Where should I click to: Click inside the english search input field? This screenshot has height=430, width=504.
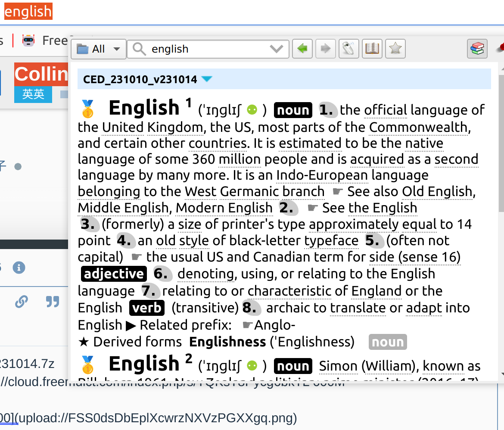pyautogui.click(x=194, y=49)
